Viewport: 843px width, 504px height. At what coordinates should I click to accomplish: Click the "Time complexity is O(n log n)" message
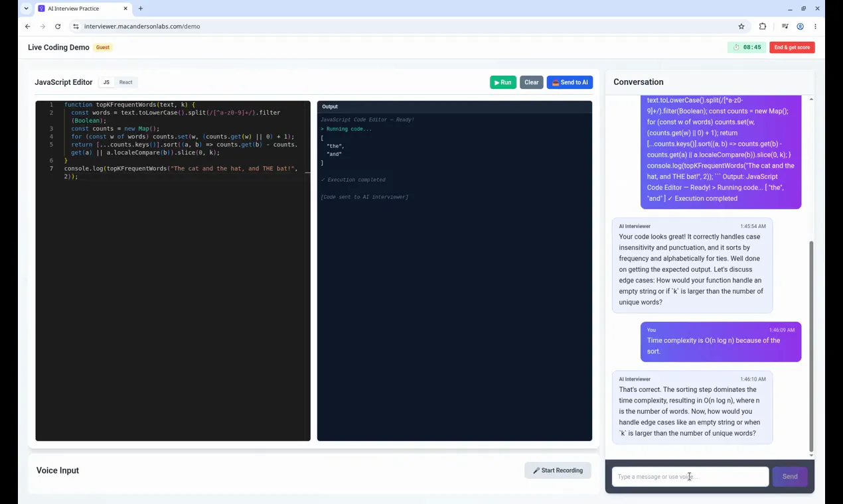click(721, 342)
